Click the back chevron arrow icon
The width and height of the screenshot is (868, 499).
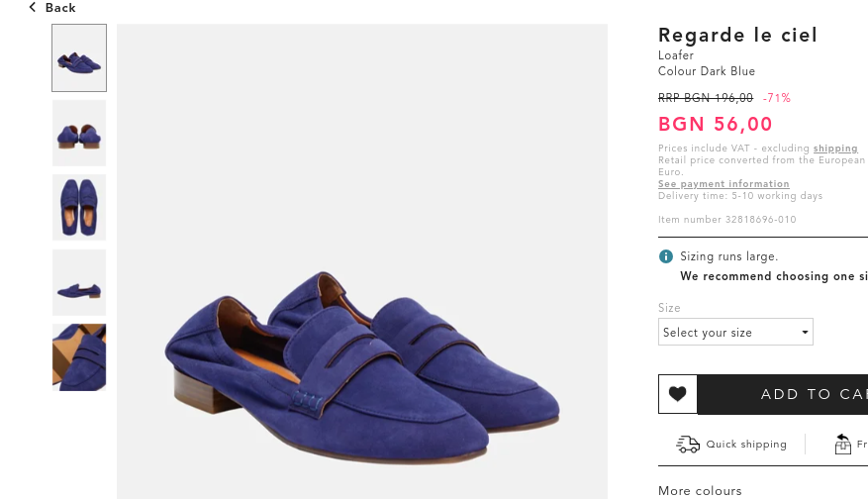click(33, 8)
